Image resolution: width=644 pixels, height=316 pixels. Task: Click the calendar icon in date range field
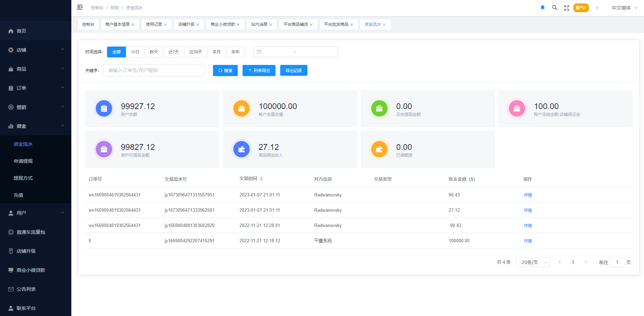pos(259,52)
